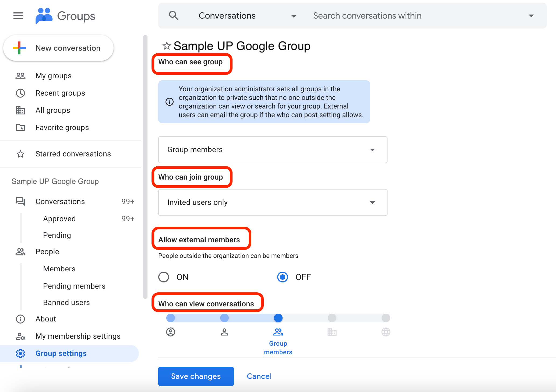Screen dimensions: 556x392
Task: Star the Sample UP Google Group title
Action: tap(167, 46)
